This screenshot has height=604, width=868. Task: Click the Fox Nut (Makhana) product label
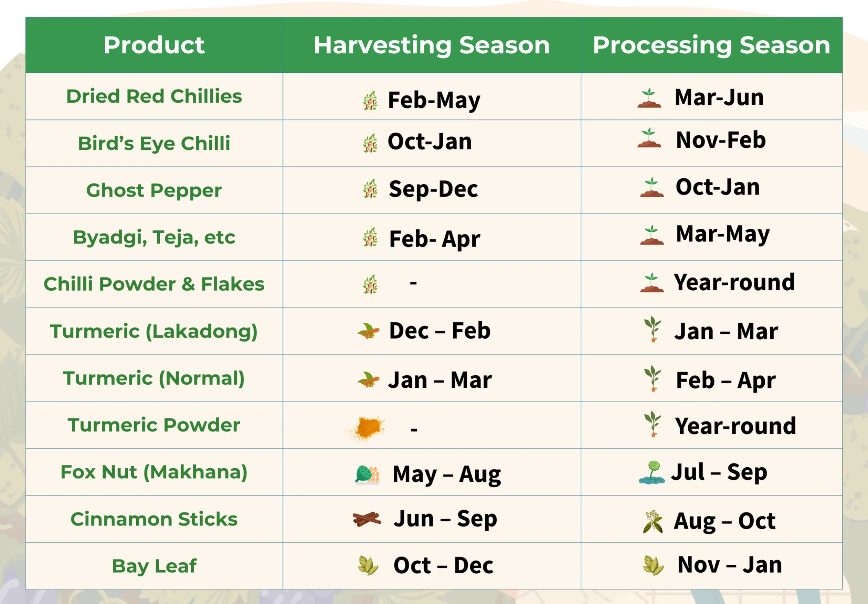(154, 472)
